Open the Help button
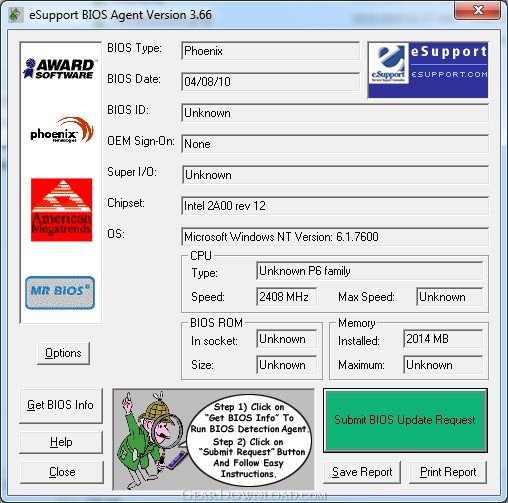Image resolution: width=508 pixels, height=503 pixels. point(61,442)
